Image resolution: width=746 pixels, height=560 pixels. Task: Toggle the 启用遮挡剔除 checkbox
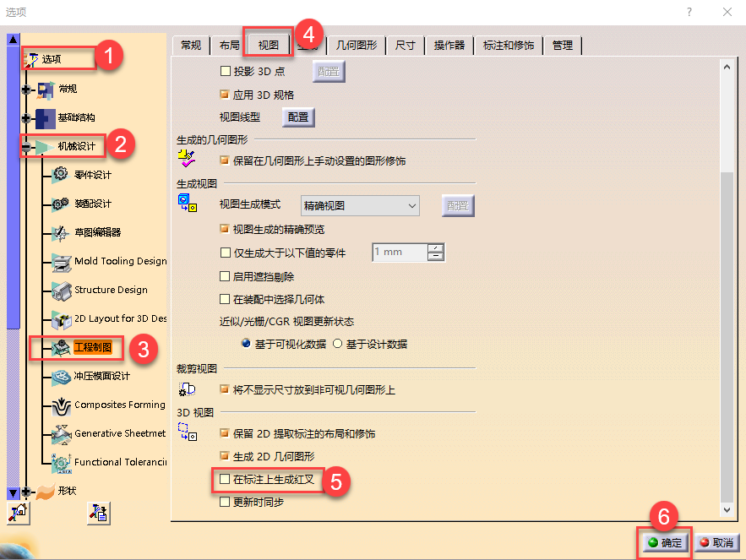[x=225, y=276]
